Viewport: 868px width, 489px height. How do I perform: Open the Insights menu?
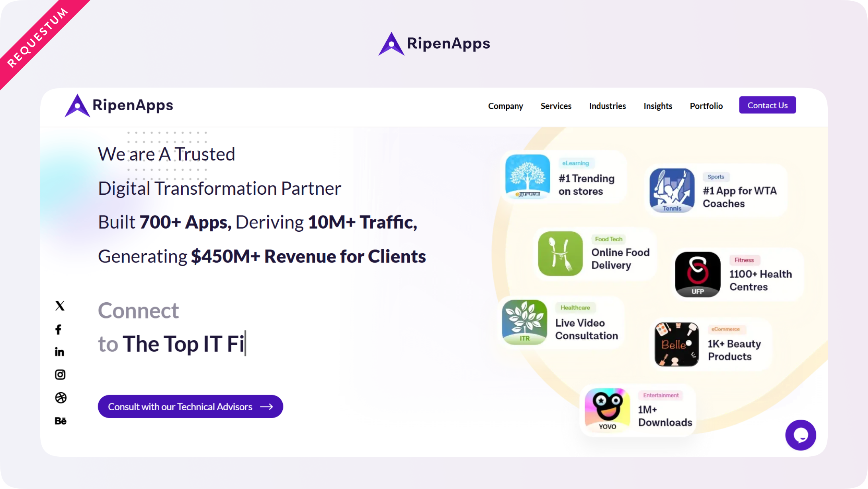[x=658, y=106]
